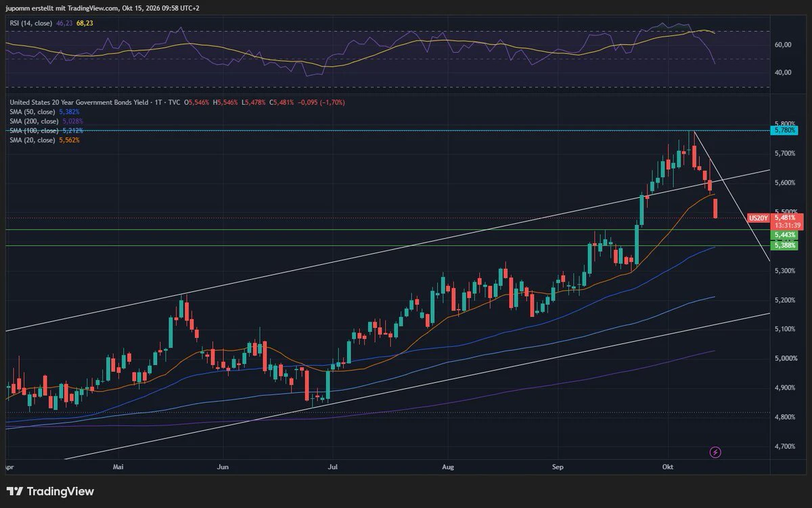The height and width of the screenshot is (508, 812).
Task: Click the 5,000% price axis label
Action: [785, 358]
